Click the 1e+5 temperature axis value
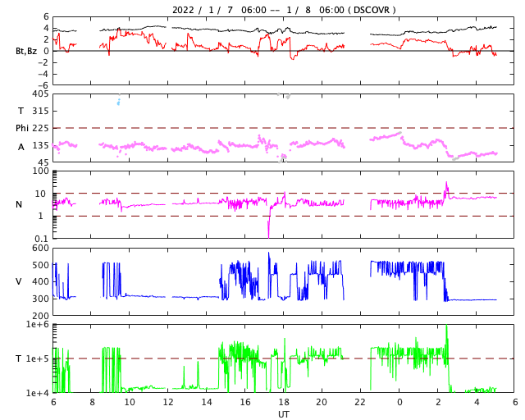525x420 pixels. (37, 358)
